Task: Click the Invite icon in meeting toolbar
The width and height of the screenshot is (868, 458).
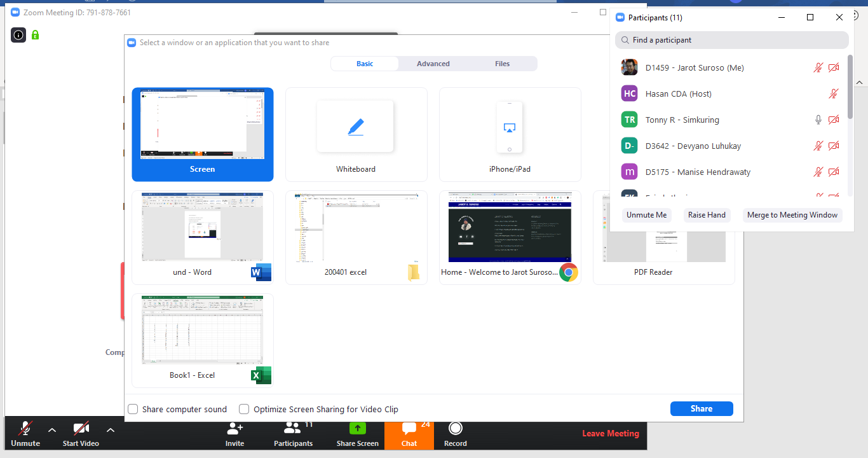Action: click(x=234, y=428)
